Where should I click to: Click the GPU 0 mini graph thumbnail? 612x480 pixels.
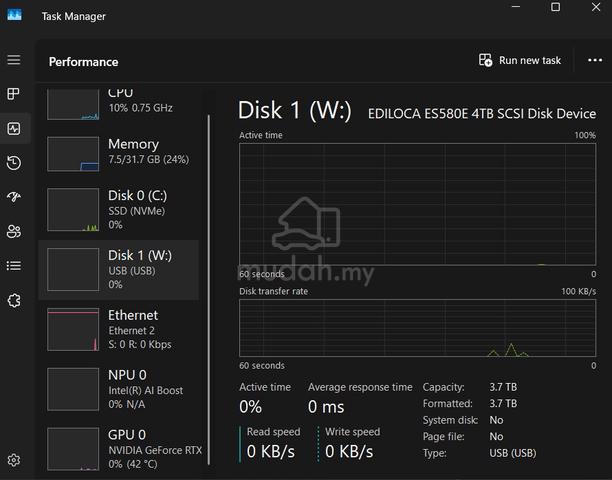click(x=73, y=449)
